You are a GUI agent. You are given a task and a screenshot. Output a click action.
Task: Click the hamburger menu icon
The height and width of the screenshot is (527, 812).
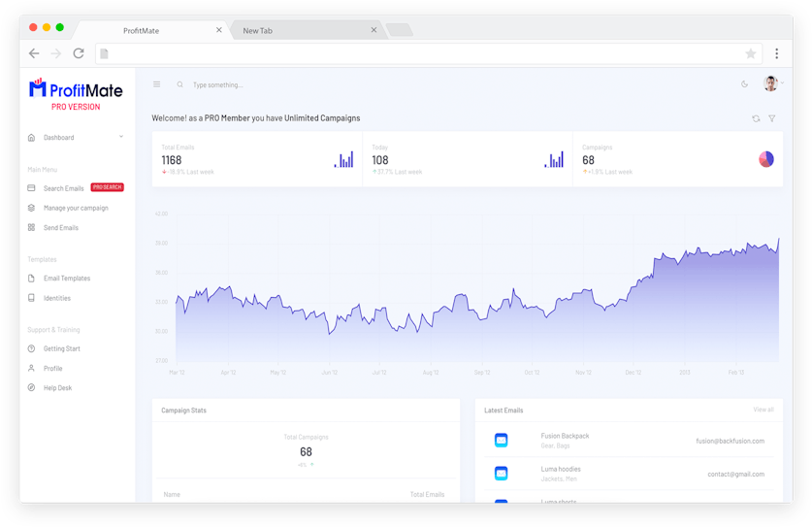[156, 84]
